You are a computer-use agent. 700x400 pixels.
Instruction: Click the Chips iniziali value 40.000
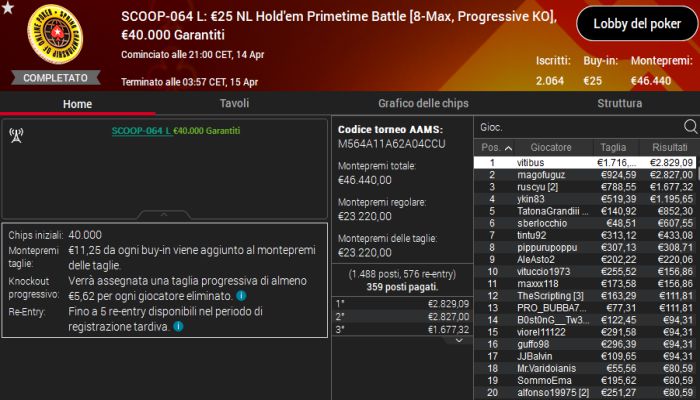(85, 235)
